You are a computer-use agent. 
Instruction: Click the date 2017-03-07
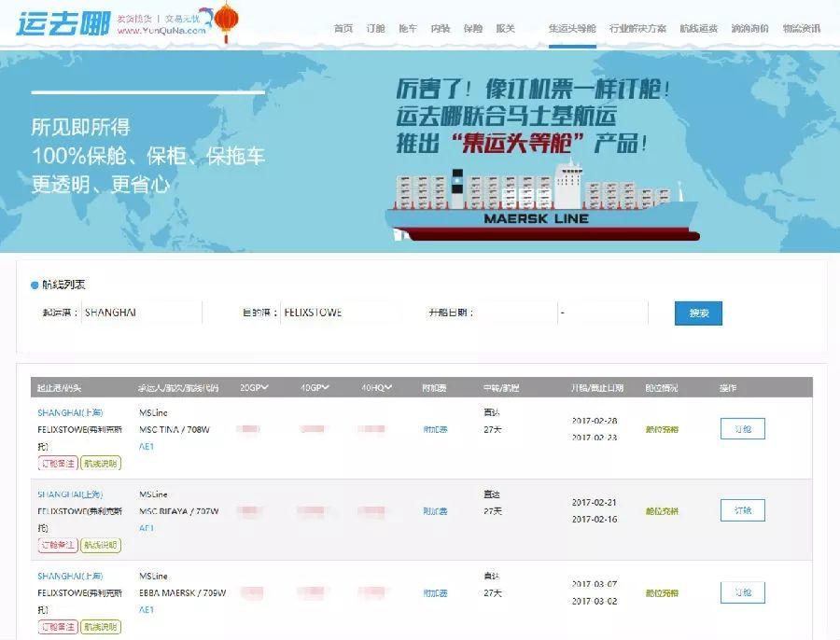click(x=595, y=584)
